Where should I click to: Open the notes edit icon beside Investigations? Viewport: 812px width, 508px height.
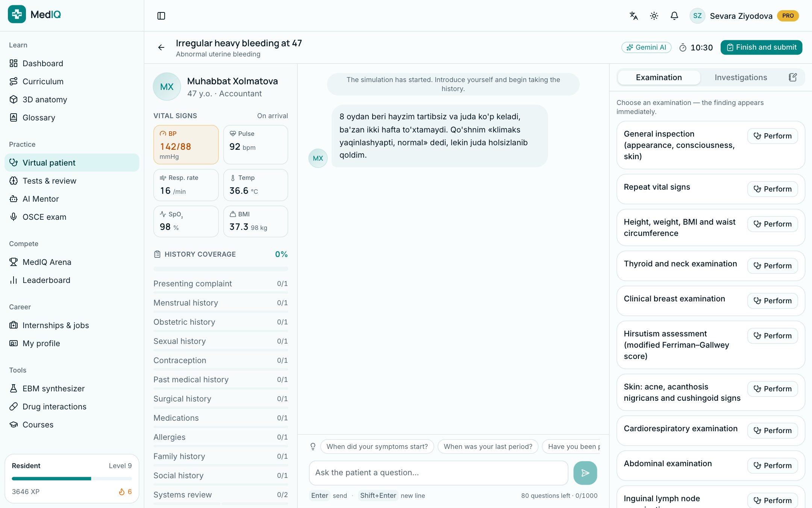792,78
